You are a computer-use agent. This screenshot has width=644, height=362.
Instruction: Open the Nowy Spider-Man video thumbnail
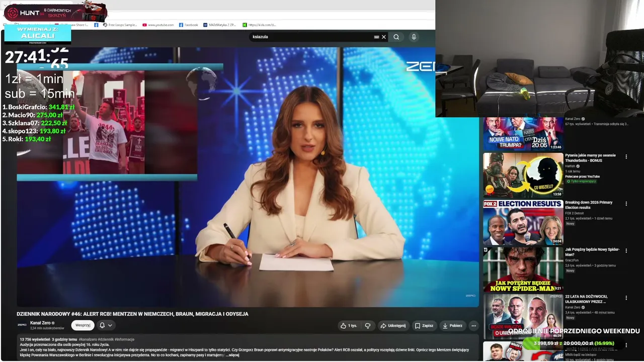(x=523, y=269)
